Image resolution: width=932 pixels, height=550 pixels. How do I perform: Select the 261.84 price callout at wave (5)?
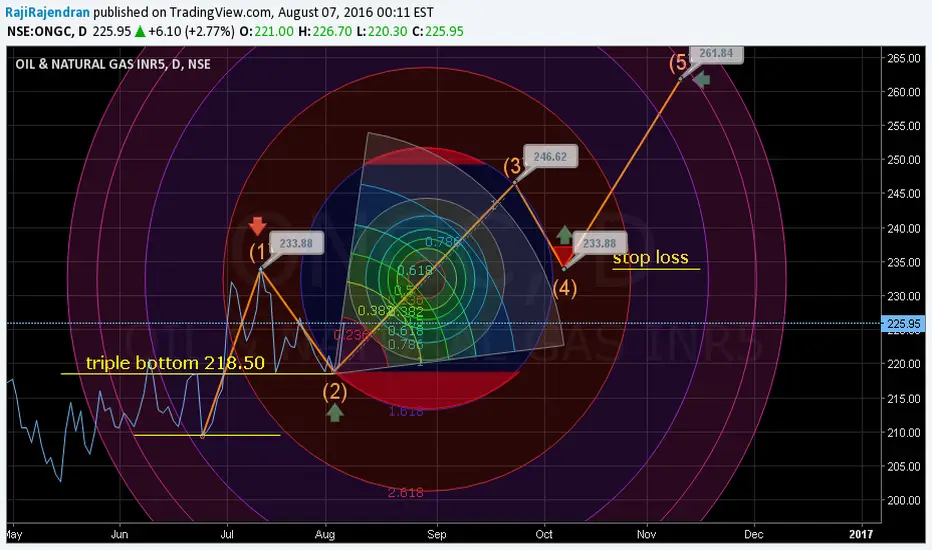click(716, 54)
